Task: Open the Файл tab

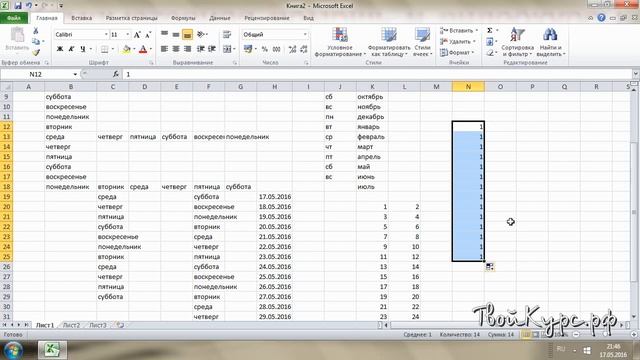Action: [14, 18]
